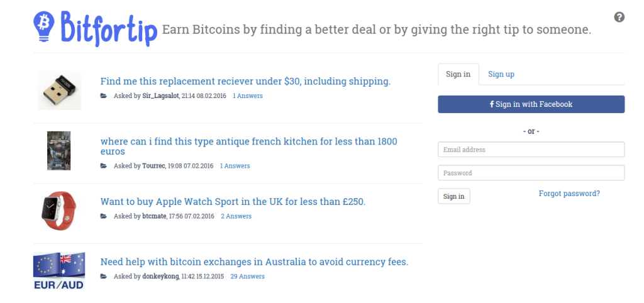Focus the Email address field
Viewport: 644px width, 303px height.
point(531,150)
